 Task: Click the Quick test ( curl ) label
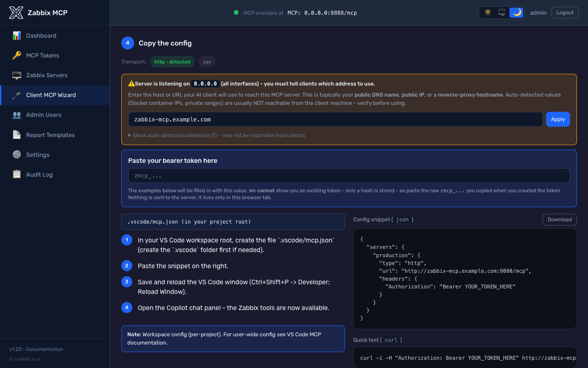tap(378, 340)
